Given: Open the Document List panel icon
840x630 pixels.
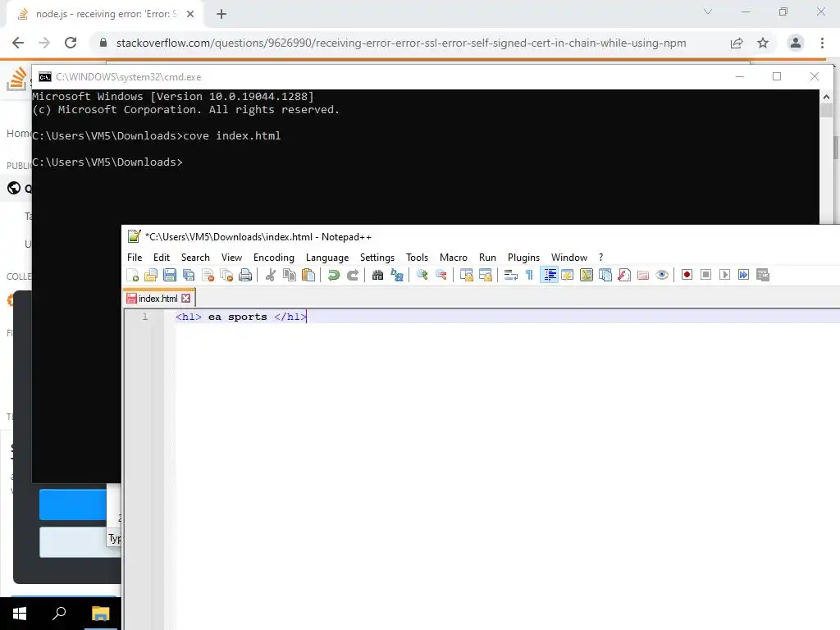Looking at the screenshot, I should (605, 275).
